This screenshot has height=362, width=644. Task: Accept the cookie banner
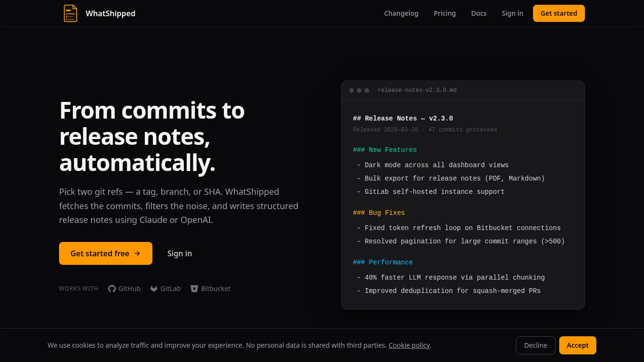[x=577, y=345]
